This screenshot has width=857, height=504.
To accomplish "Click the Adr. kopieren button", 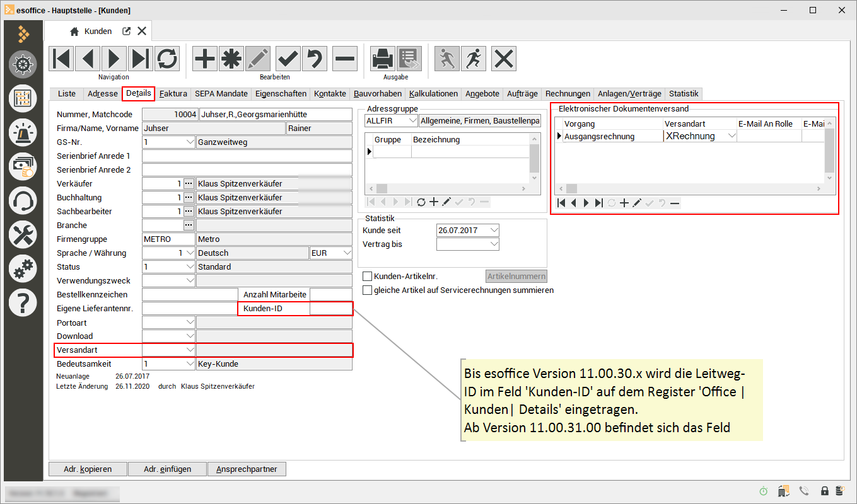I will pos(88,469).
